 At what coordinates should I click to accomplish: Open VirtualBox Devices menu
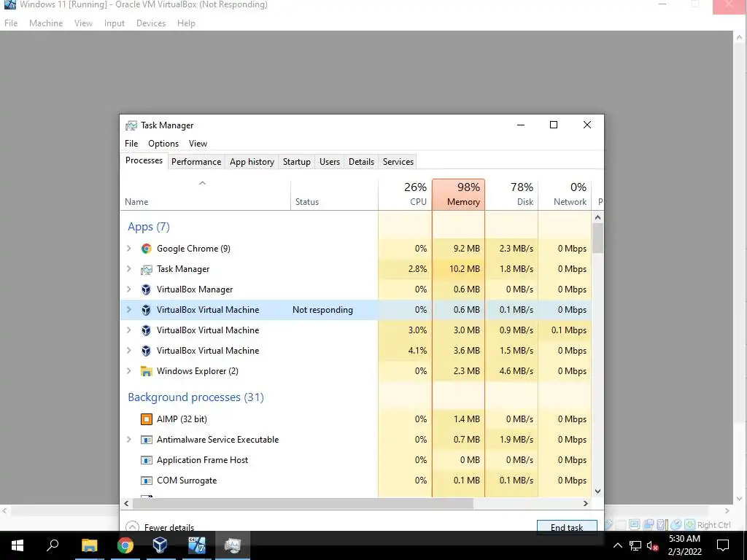tap(151, 23)
